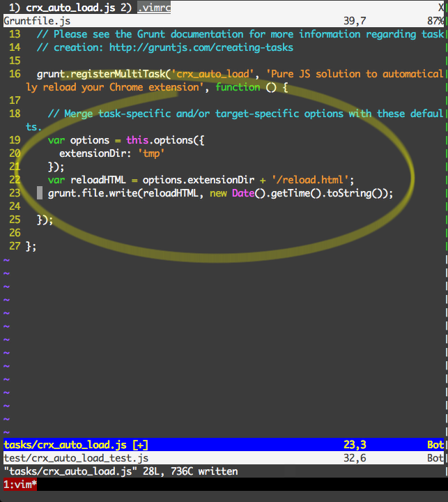The width and height of the screenshot is (448, 502).
Task: Click the tasks/crx_auto_load.js status line
Action: [224, 445]
